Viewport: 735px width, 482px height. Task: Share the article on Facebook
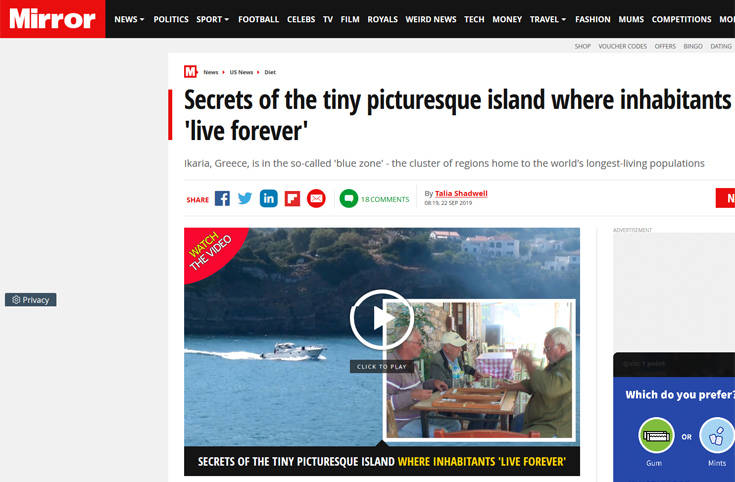tap(222, 199)
